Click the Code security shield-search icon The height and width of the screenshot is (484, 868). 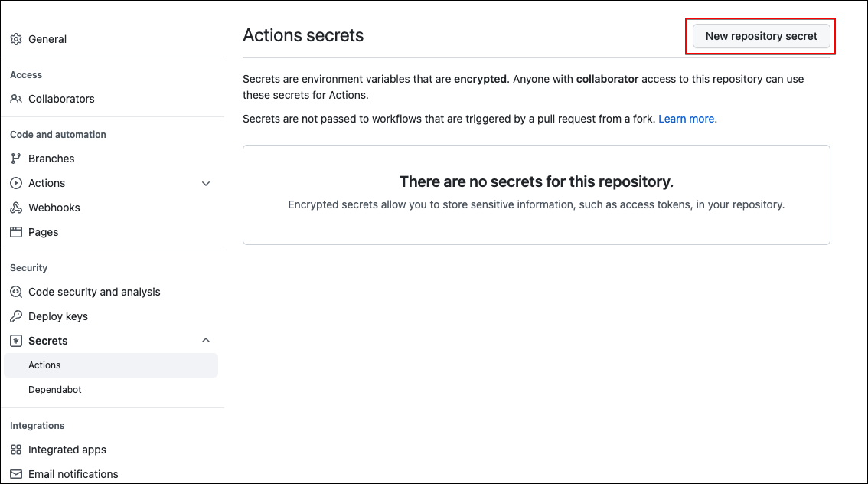pyautogui.click(x=16, y=292)
